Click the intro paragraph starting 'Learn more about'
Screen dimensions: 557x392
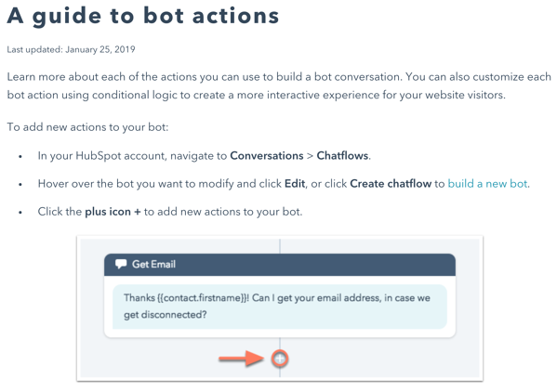tap(279, 85)
